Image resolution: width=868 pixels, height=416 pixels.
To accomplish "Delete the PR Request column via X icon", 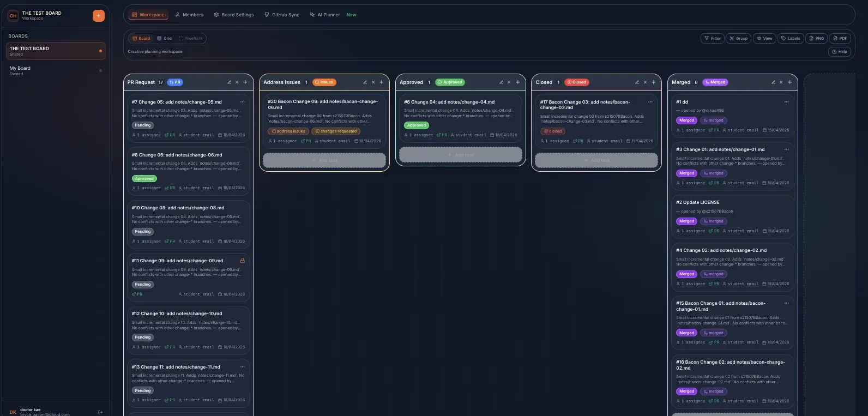I will coord(237,82).
